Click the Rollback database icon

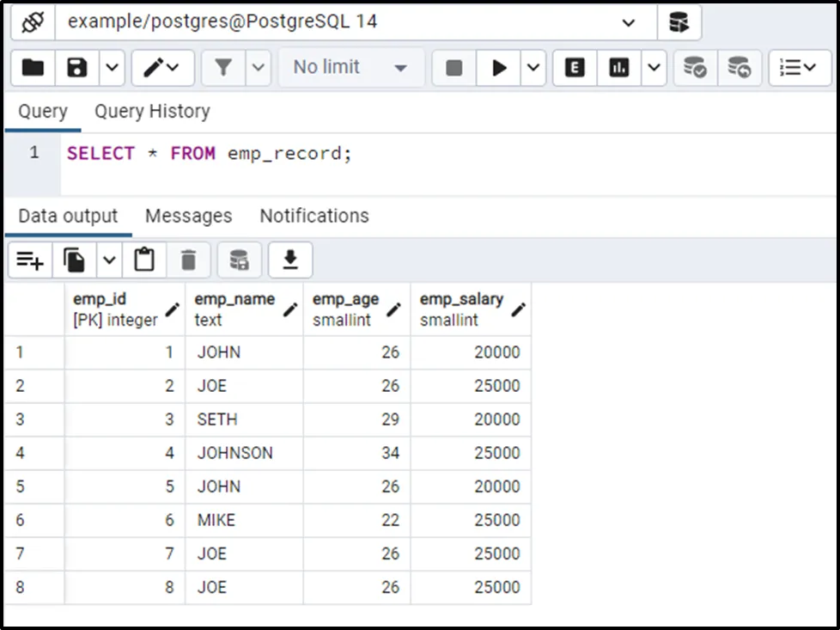pos(739,68)
